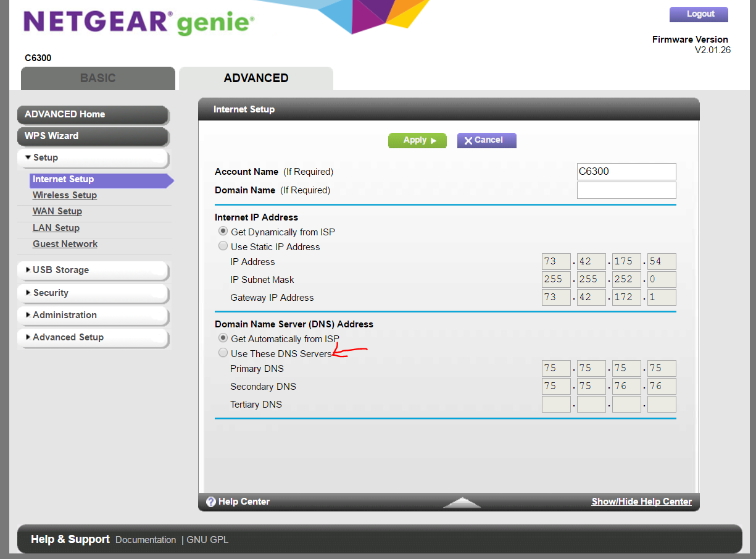756x559 pixels.
Task: Expand the Advanced Setup section
Action: click(x=68, y=337)
